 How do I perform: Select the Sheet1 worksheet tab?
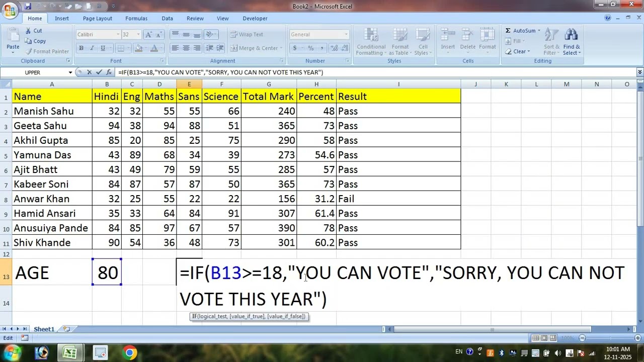[44, 329]
